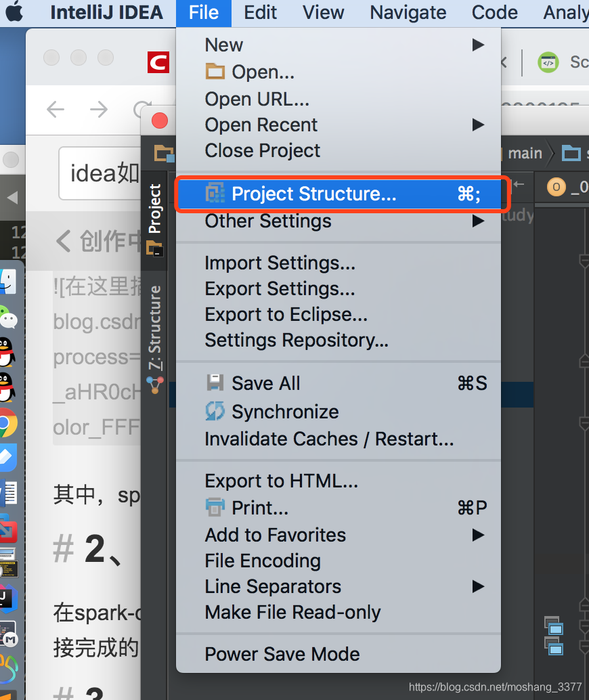
Task: Open the View menu
Action: 324,12
